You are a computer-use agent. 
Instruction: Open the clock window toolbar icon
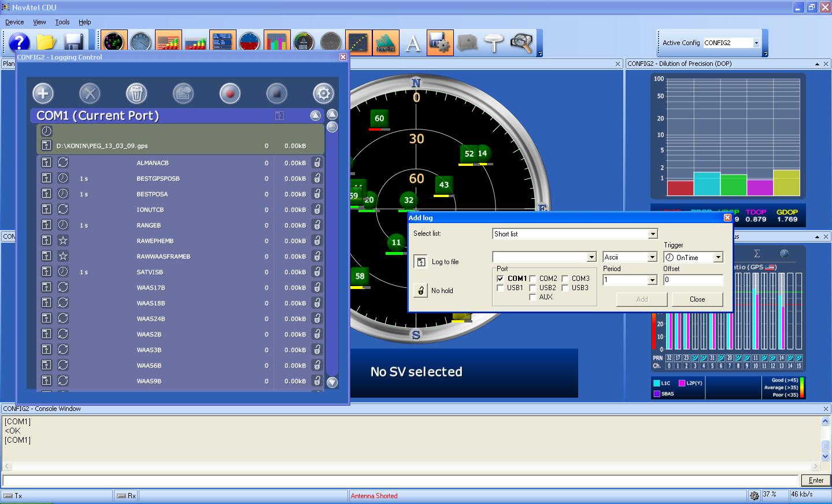[x=140, y=43]
